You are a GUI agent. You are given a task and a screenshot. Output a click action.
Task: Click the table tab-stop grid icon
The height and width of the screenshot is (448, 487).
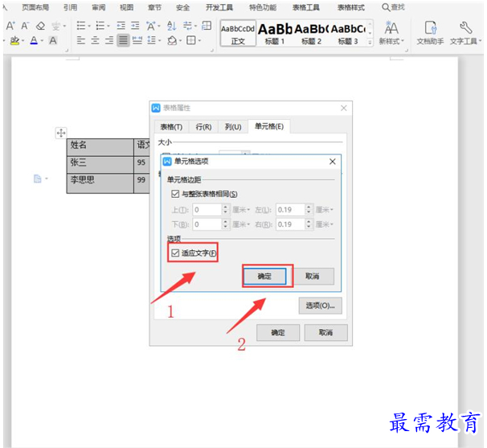[x=207, y=26]
